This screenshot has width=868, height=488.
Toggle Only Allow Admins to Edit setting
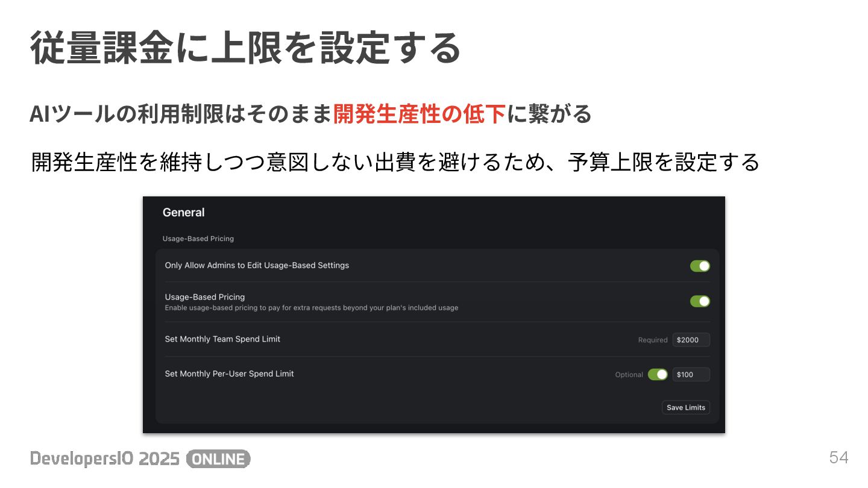pyautogui.click(x=700, y=266)
